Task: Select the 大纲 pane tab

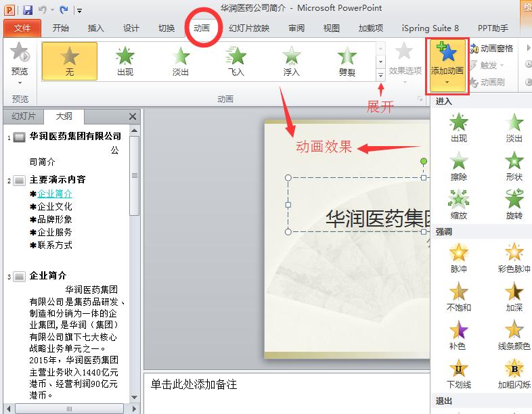Action: coord(64,116)
